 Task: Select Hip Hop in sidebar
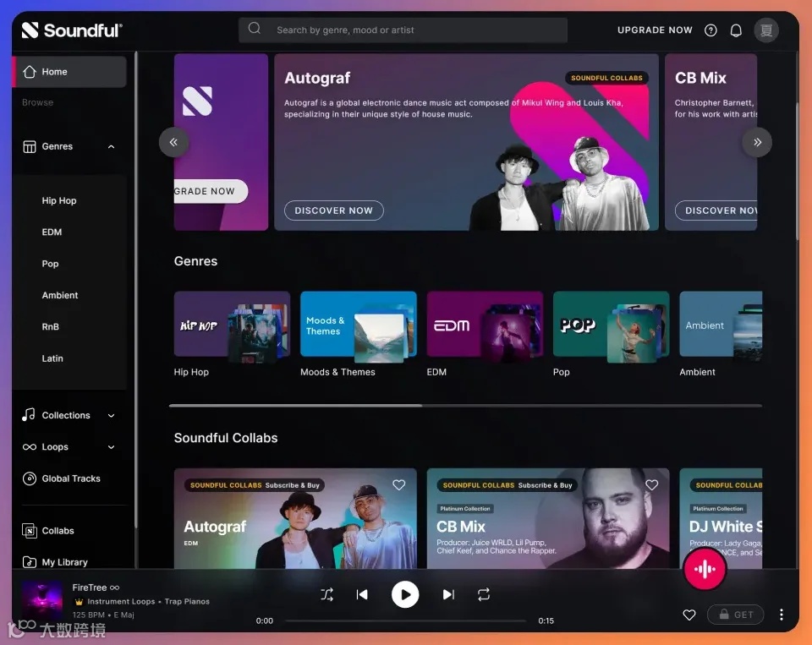click(59, 200)
